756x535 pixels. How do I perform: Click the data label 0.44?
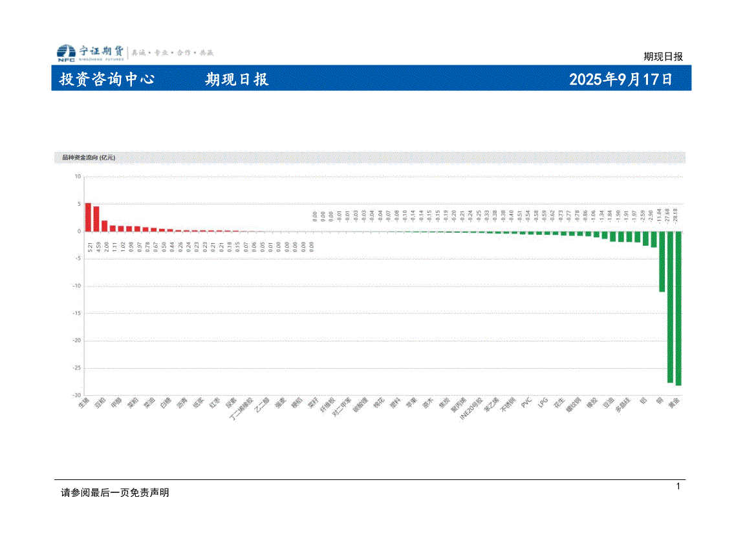point(172,247)
